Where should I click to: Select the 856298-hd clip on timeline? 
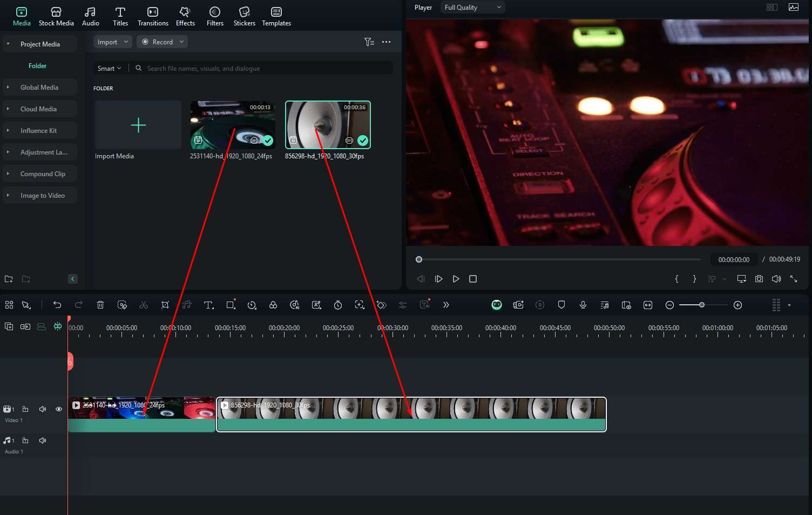click(x=411, y=414)
